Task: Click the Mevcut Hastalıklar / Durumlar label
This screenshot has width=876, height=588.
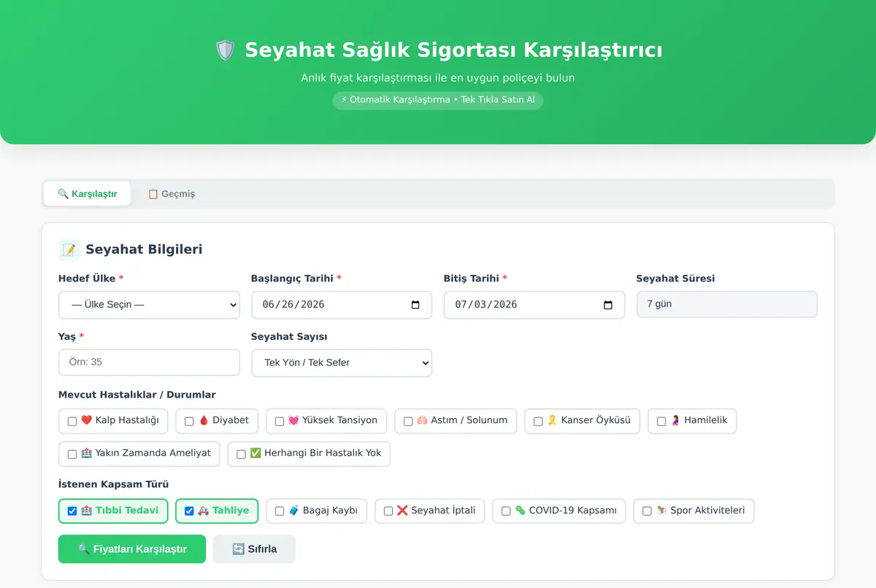Action: [137, 395]
